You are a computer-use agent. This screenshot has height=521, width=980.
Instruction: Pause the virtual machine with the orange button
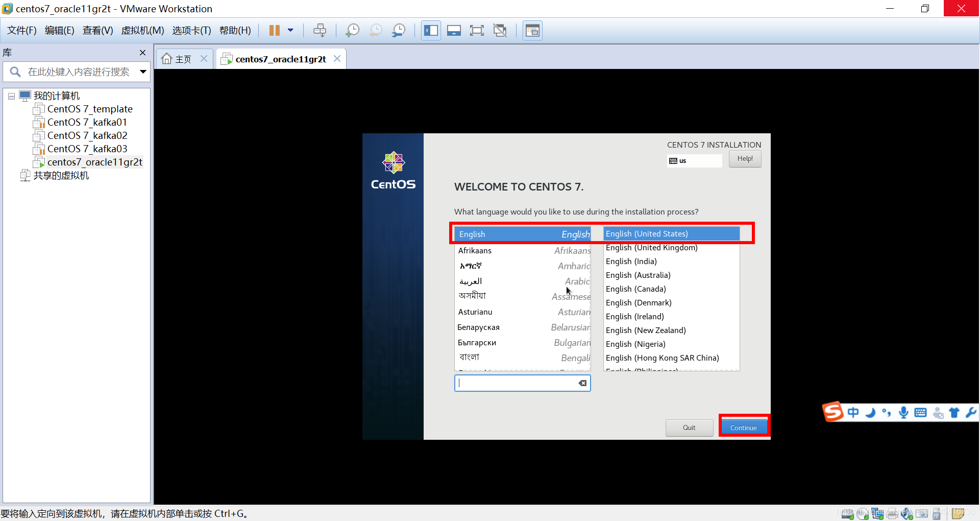(x=274, y=31)
